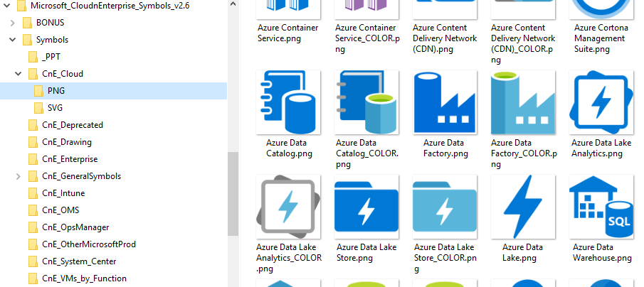Open Azure Data Catalog.png thumbnail icon
The image size is (644, 287).
pyautogui.click(x=288, y=101)
